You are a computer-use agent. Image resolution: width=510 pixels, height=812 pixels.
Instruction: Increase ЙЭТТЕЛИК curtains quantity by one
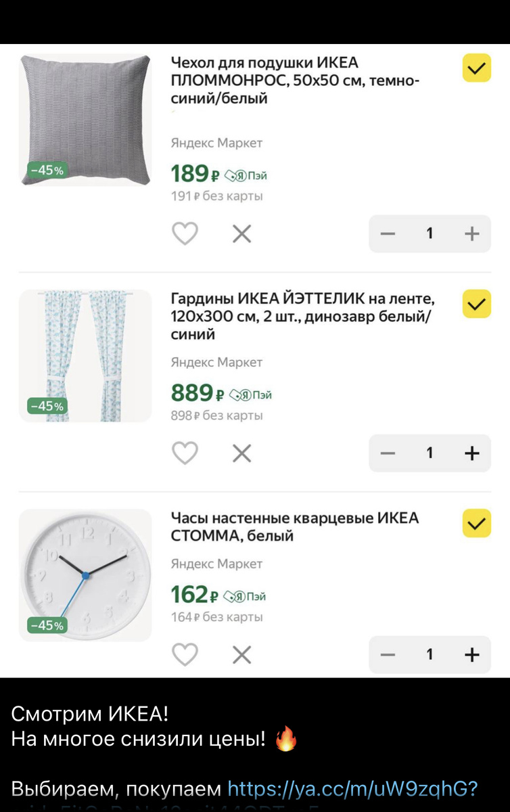pyautogui.click(x=471, y=453)
